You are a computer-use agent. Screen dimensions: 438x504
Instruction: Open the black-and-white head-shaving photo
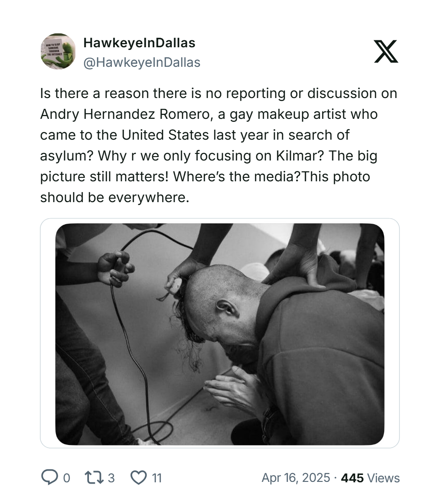point(219,334)
